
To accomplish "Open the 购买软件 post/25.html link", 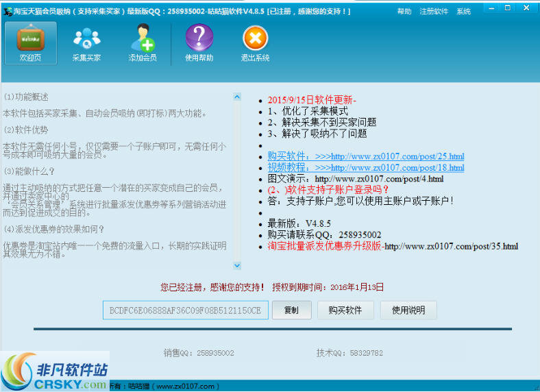I will pos(366,156).
